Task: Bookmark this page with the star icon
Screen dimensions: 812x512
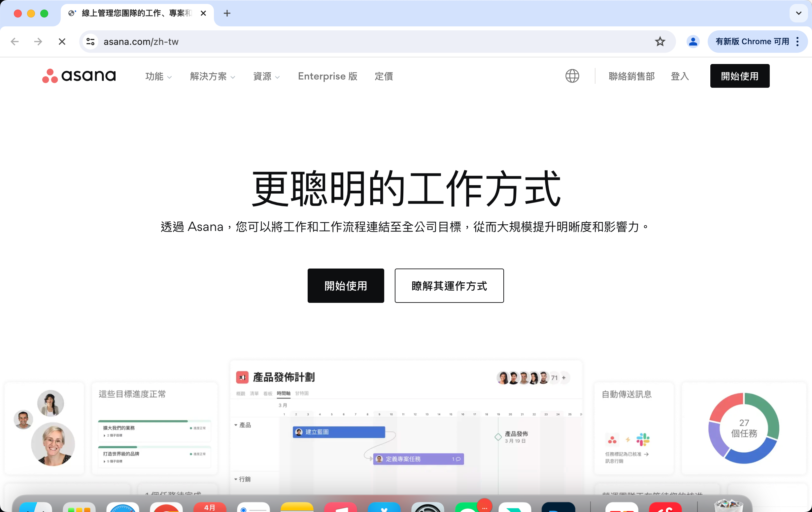Action: click(660, 42)
